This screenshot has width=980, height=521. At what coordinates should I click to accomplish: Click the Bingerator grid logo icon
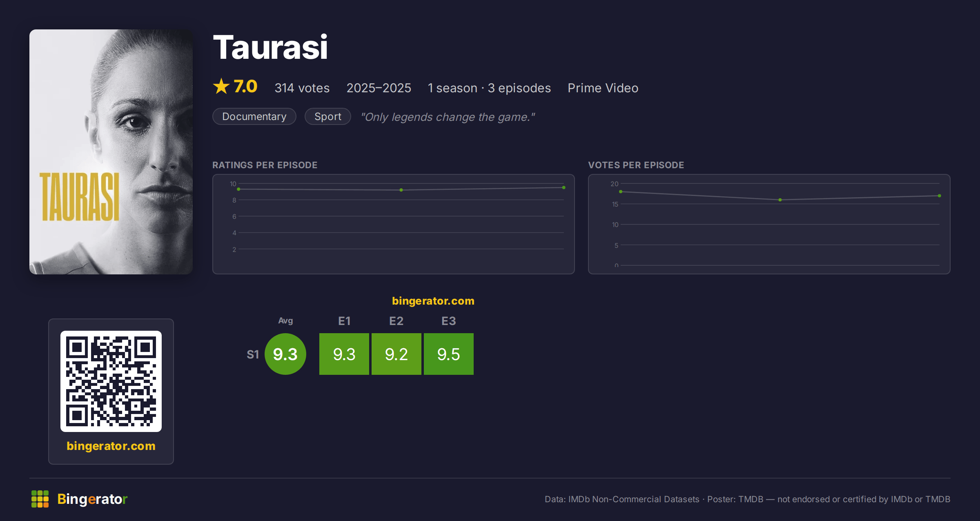tap(40, 499)
